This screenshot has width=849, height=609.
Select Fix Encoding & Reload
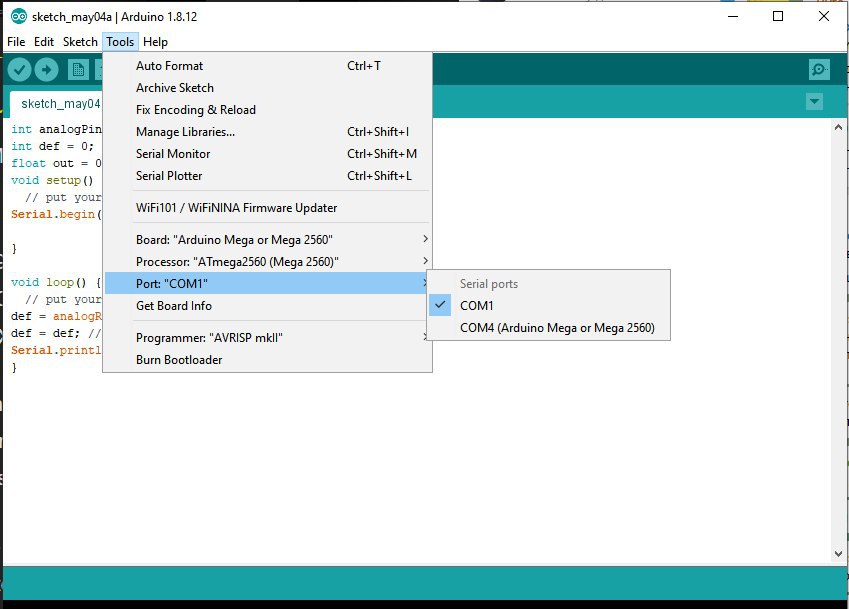[268, 110]
